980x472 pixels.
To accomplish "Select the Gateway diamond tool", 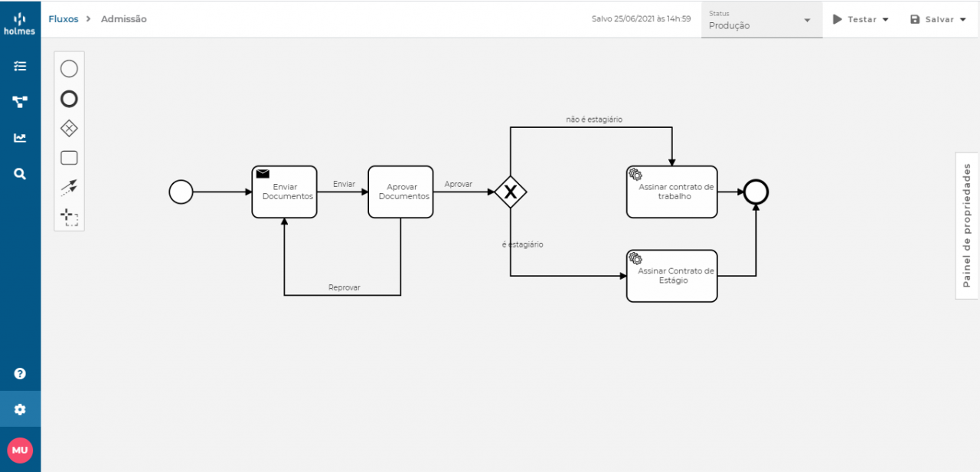I will [69, 128].
